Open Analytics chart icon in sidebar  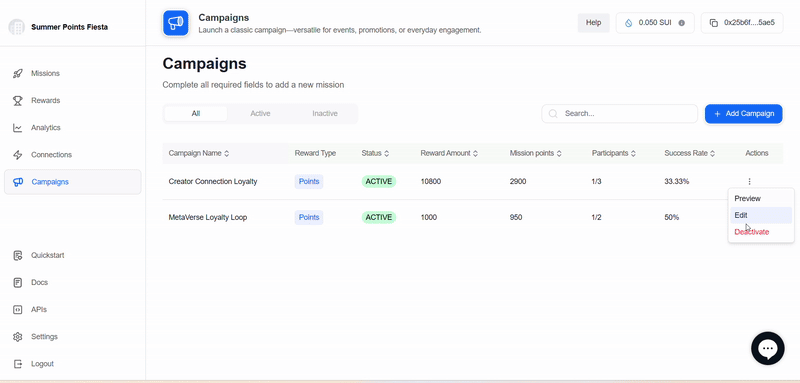coord(17,127)
